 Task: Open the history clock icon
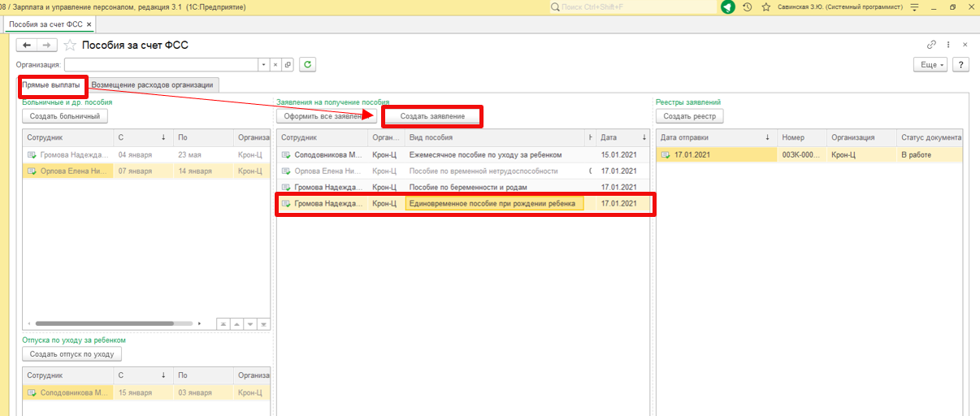[747, 7]
